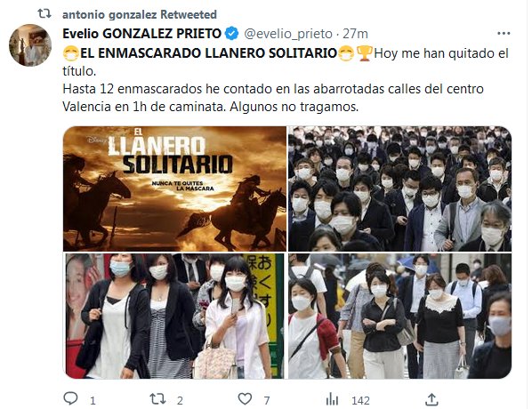The height and width of the screenshot is (409, 532).
Task: Open the antonio gonzalez Retweeted link
Action: (x=140, y=14)
